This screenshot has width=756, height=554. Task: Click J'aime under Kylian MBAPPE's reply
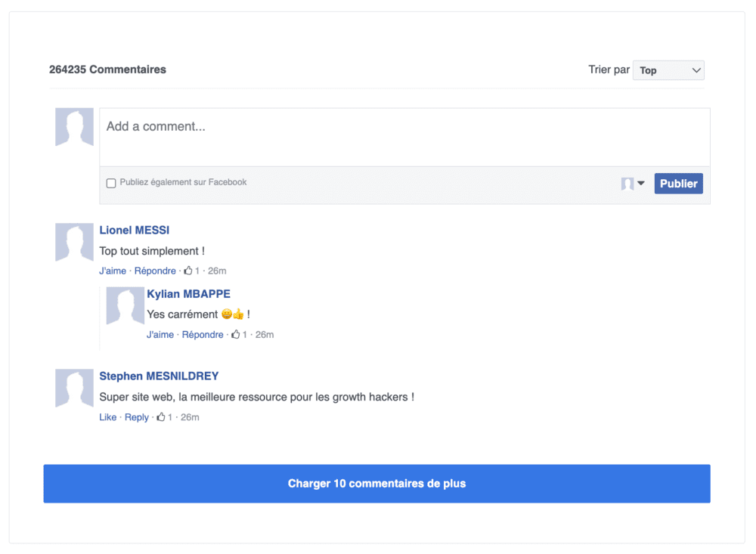[160, 335]
